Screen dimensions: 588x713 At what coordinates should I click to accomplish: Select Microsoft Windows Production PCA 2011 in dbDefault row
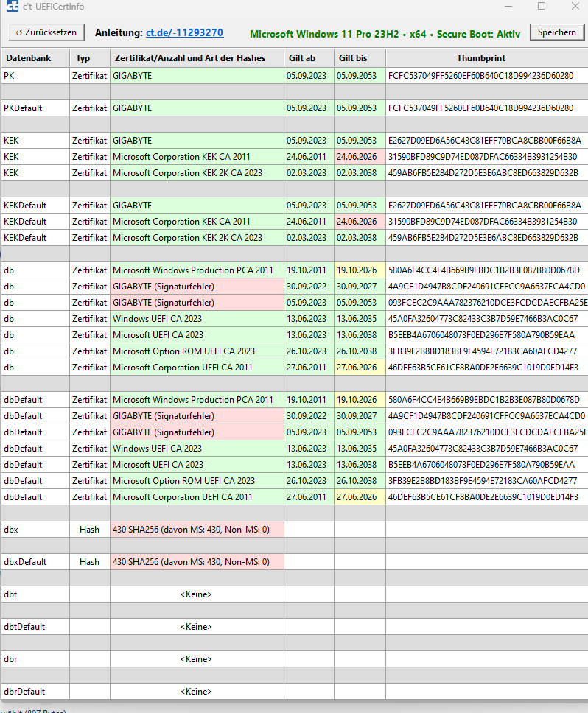pyautogui.click(x=197, y=400)
